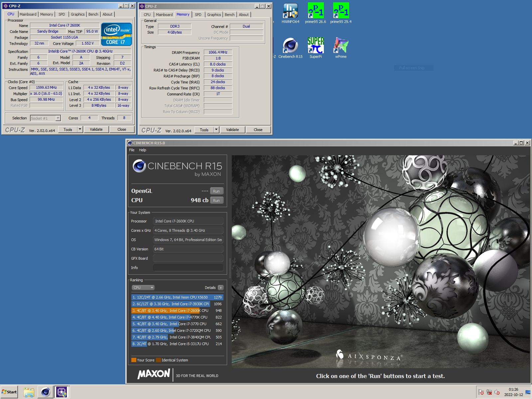Open the Help menu in Cinebench
Viewport: 532px width, 399px height.
[143, 150]
